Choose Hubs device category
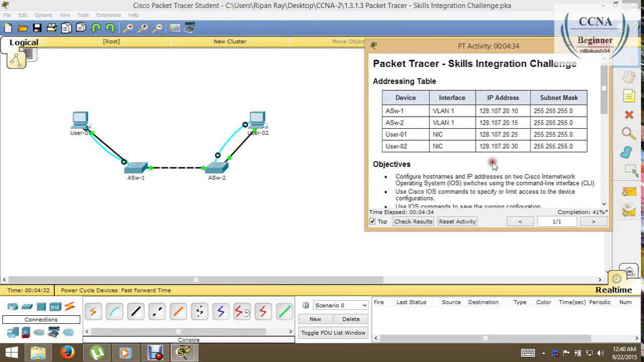Image resolution: width=644 pixels, height=362 pixels. coord(41,307)
